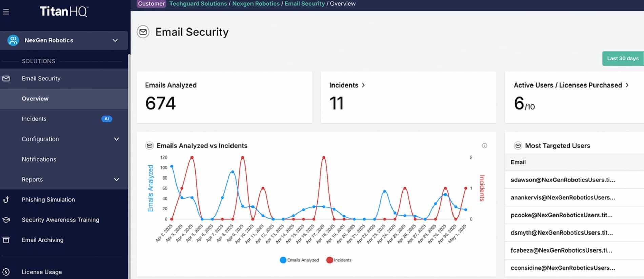644x279 pixels.
Task: Open Security Awareness Training
Action: coord(60,220)
